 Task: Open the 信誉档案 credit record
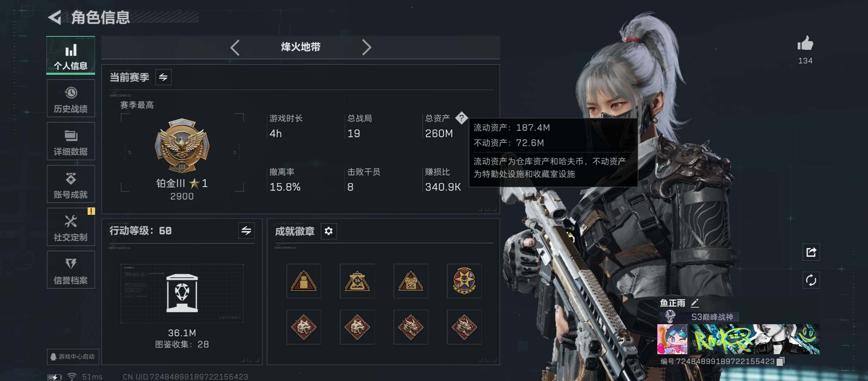tap(71, 270)
